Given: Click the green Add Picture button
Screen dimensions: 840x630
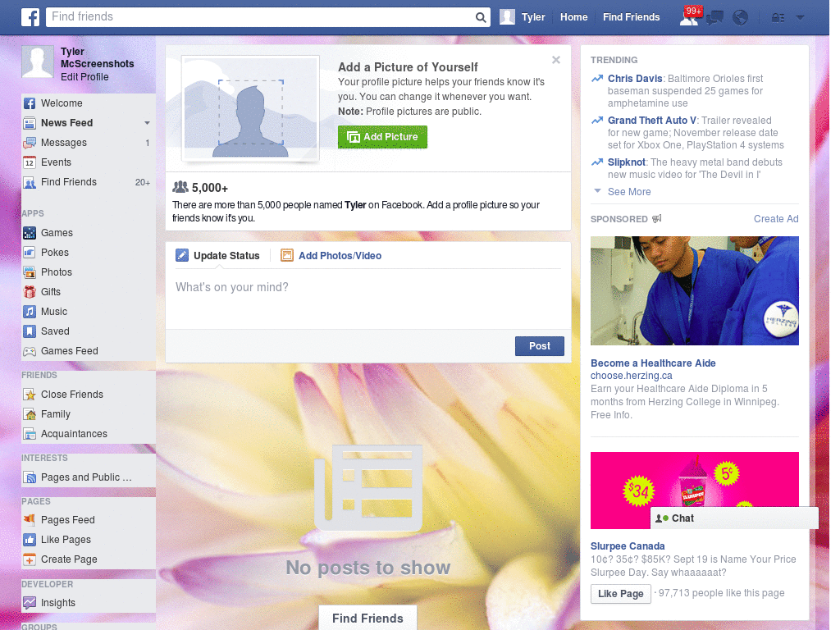Looking at the screenshot, I should [x=382, y=137].
